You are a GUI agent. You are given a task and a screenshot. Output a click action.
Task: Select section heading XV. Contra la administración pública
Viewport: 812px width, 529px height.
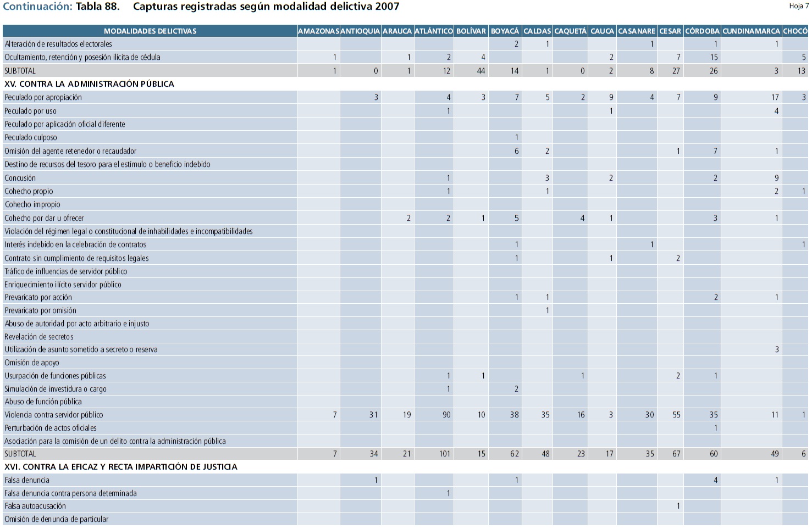[89, 84]
